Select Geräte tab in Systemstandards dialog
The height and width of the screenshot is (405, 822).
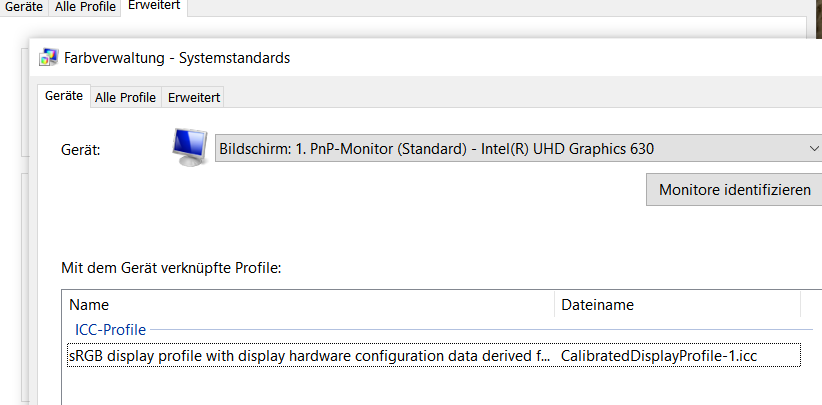(63, 96)
